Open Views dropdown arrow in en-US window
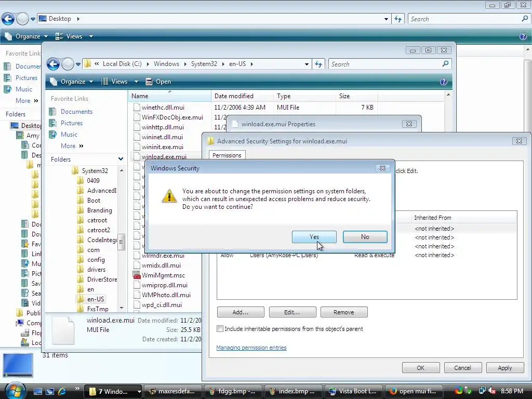532x399 pixels. click(x=137, y=82)
